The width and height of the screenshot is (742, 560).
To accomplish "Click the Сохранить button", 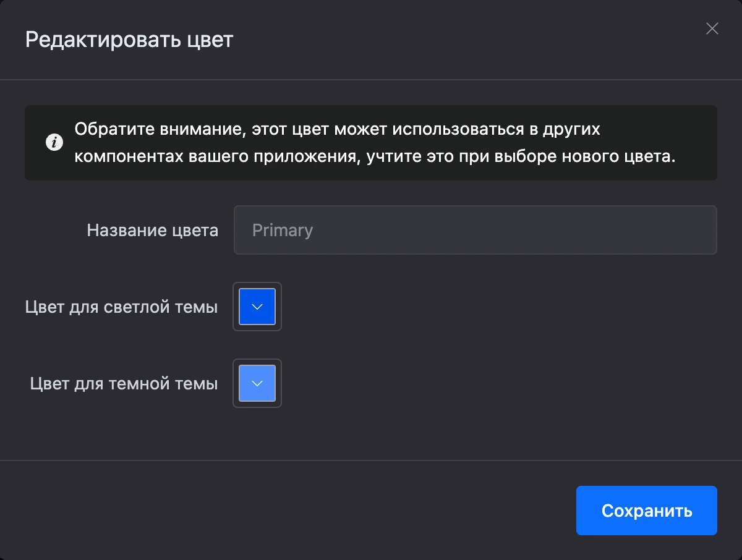I will 647,511.
